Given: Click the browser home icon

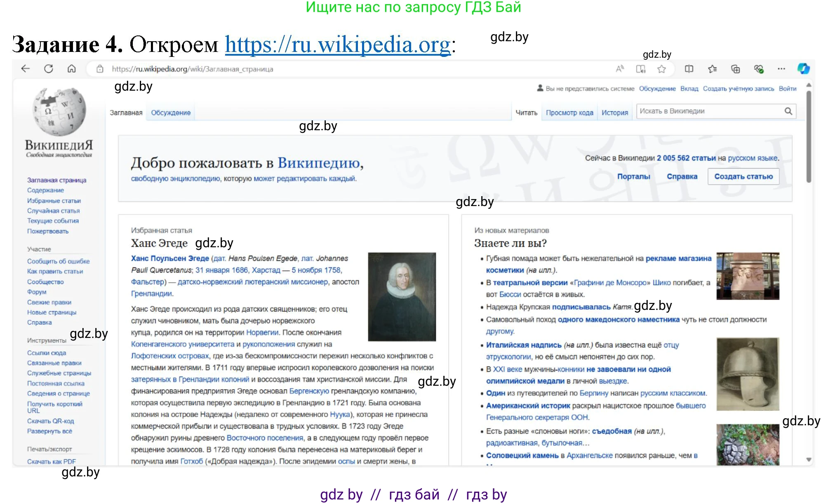Looking at the screenshot, I should [x=72, y=69].
